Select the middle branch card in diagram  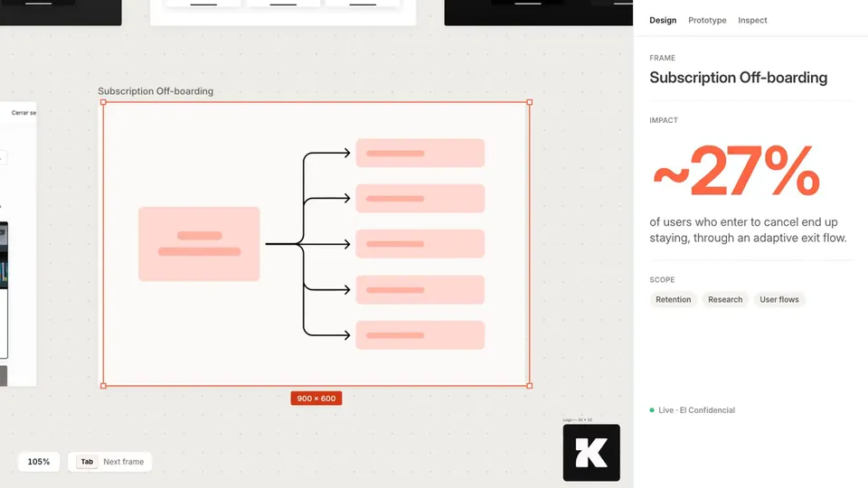420,244
